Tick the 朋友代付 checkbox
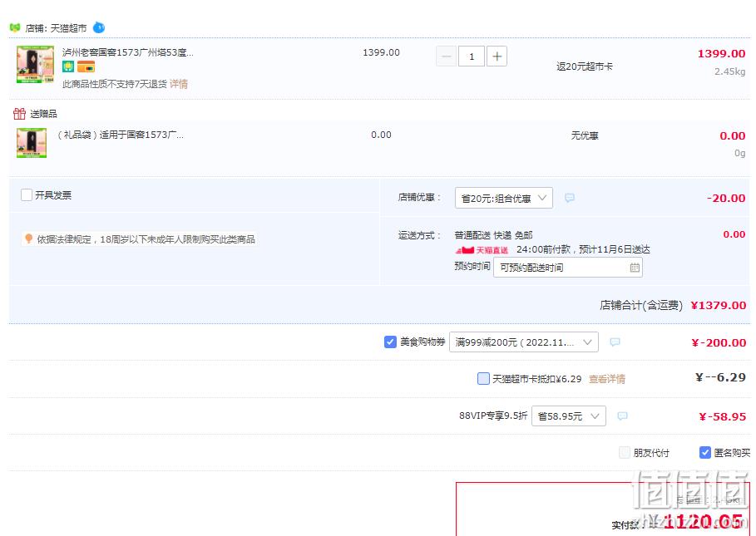The height and width of the screenshot is (536, 756). [x=625, y=452]
